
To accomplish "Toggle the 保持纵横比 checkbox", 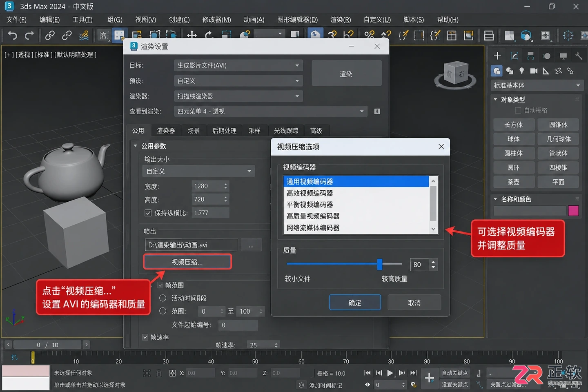I will tap(148, 213).
